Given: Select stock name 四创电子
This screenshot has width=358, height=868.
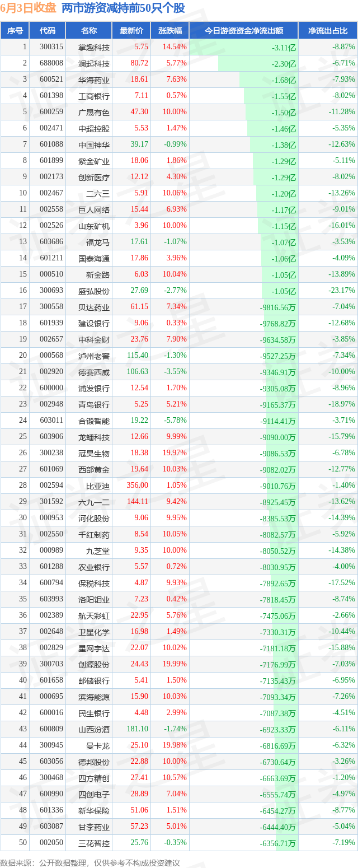Looking at the screenshot, I should point(94,795).
